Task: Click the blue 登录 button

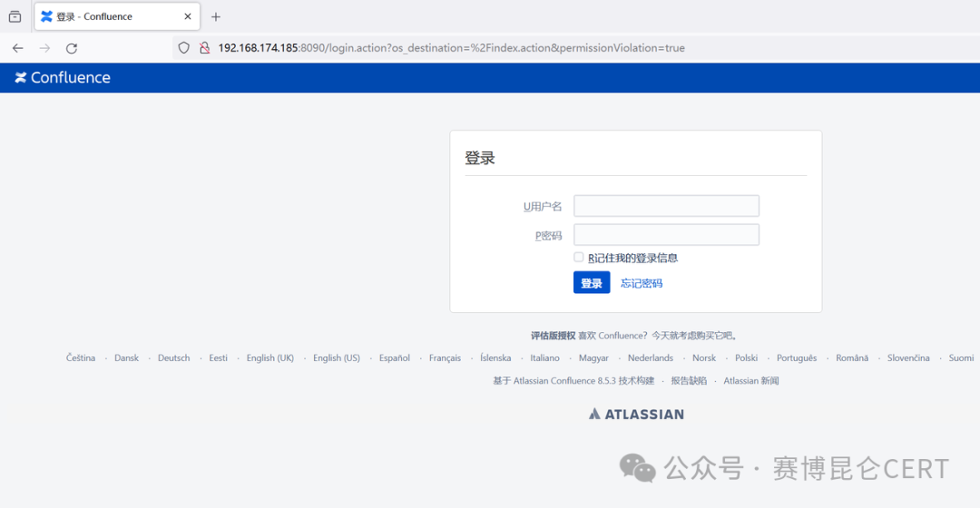Action: point(592,283)
